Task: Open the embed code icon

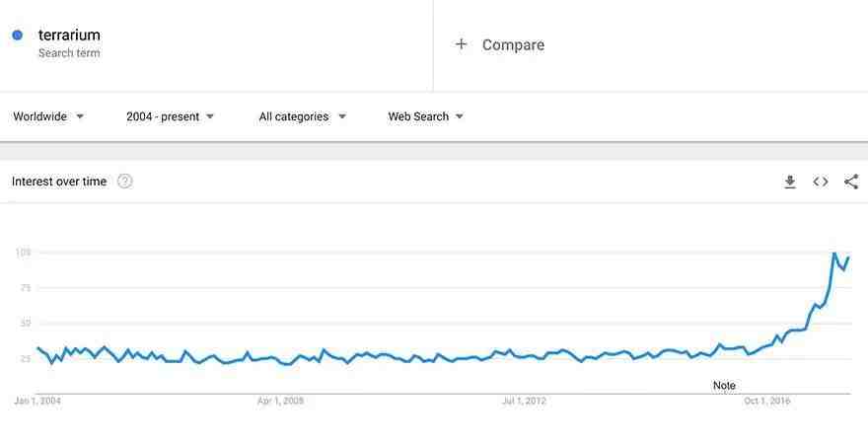Action: pyautogui.click(x=821, y=182)
